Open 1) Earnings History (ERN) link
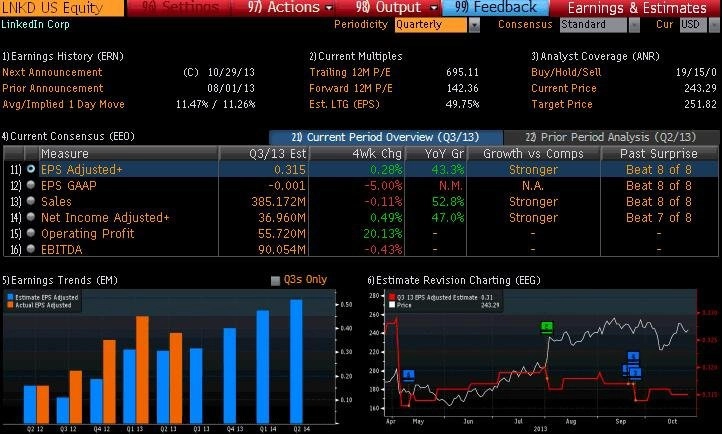Viewport: 722px width, 434px height. (63, 56)
